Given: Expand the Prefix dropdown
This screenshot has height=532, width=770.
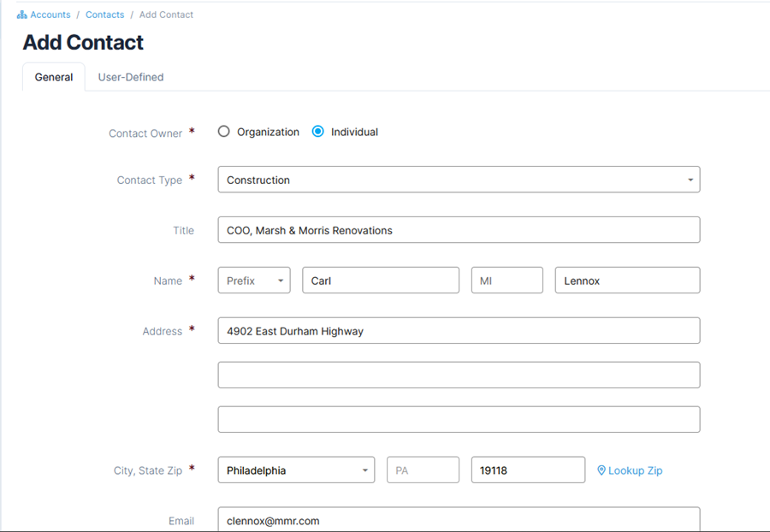Looking at the screenshot, I should click(254, 281).
